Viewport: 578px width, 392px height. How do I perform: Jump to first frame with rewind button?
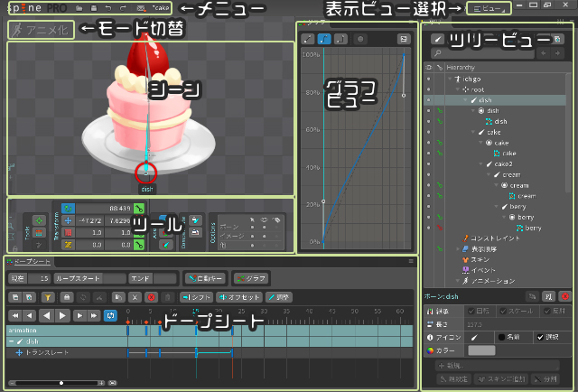point(14,315)
